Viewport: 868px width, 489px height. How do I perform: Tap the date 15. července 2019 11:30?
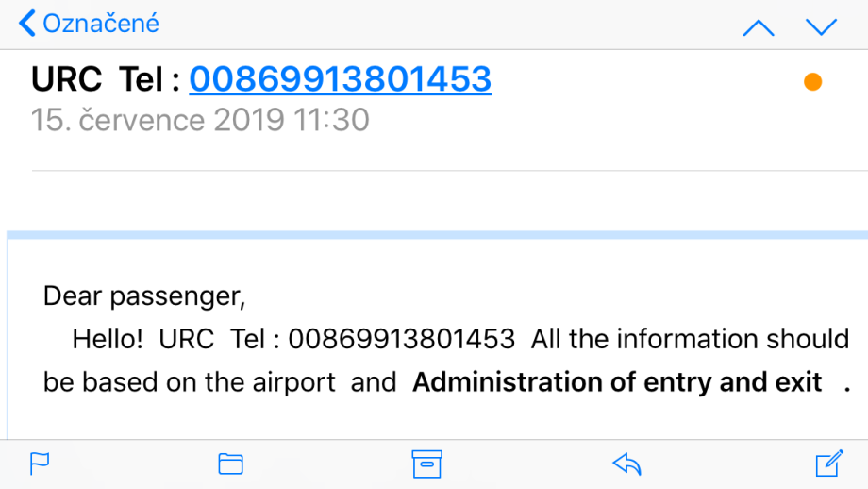[200, 121]
